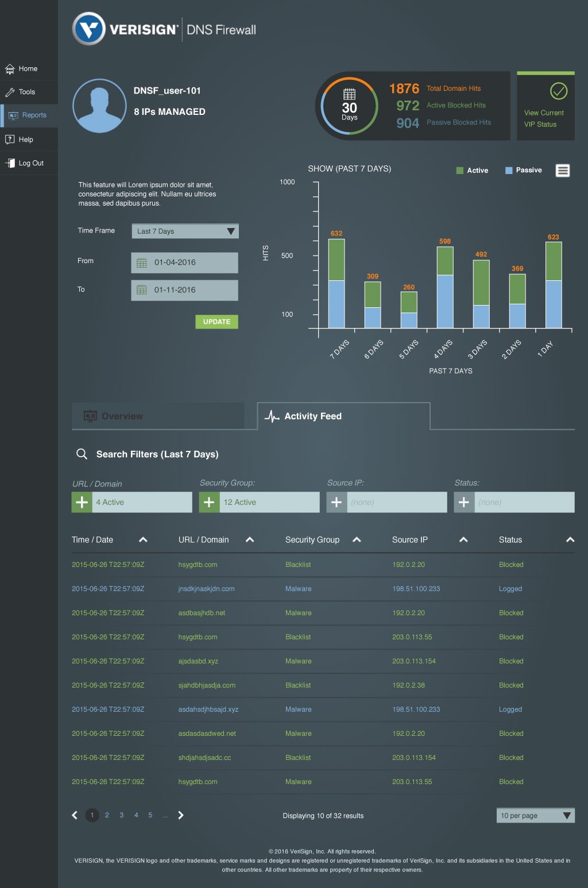Screen dimensions: 588x888
Task: Go to results page 2
Action: coord(107,815)
